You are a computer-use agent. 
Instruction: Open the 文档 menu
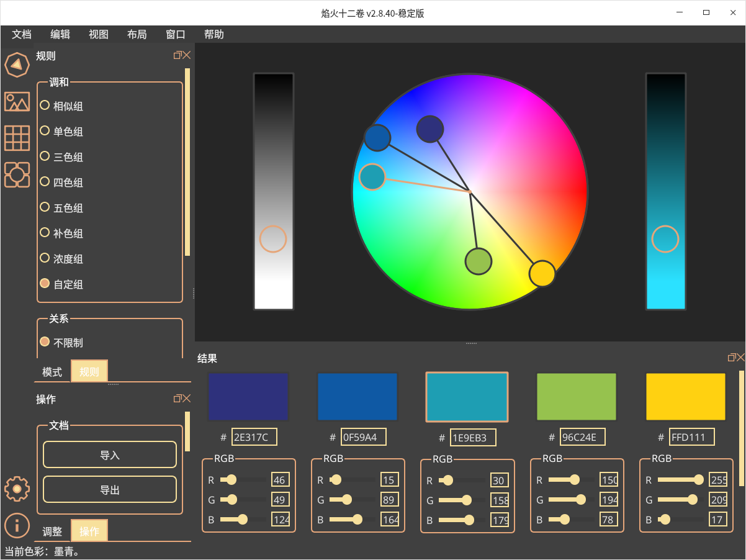22,35
